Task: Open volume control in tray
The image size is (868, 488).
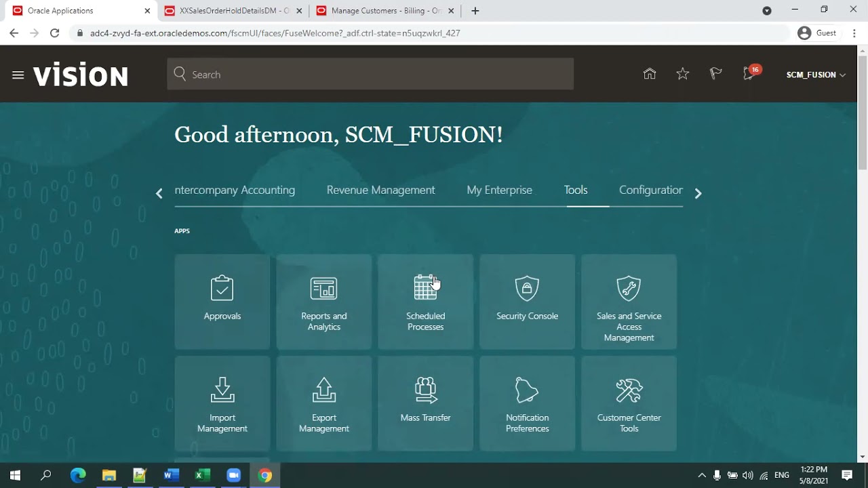Action: [748, 475]
